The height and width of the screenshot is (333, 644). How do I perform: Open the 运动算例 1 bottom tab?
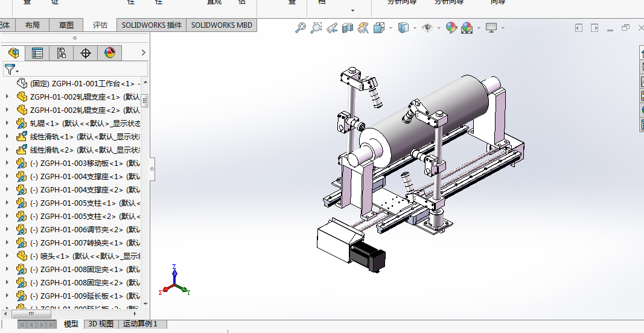point(140,324)
